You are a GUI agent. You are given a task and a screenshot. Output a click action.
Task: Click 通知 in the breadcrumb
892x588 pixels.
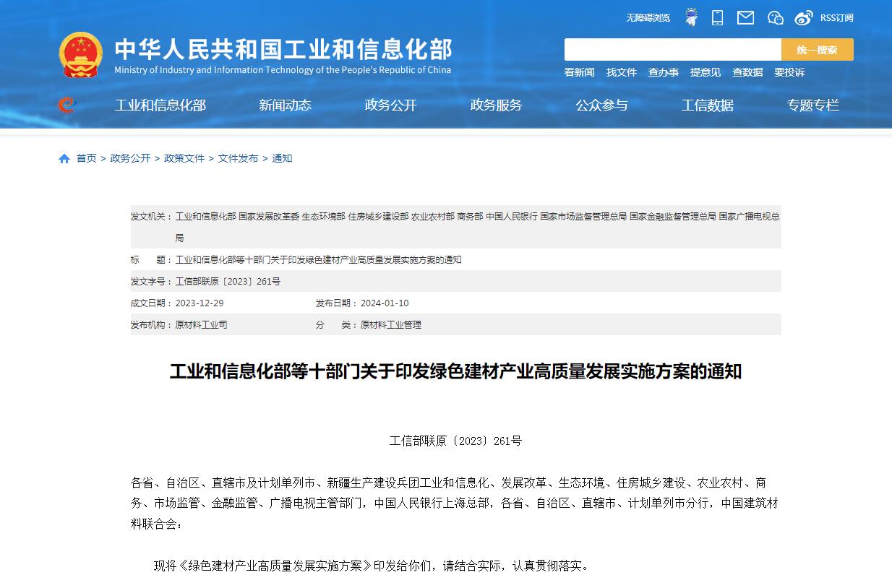(x=282, y=158)
